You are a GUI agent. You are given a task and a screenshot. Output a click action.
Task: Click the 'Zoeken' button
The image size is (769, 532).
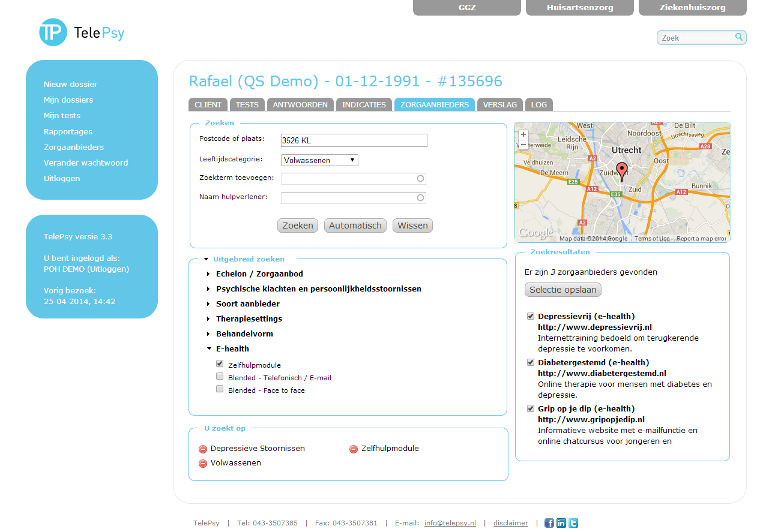click(297, 226)
